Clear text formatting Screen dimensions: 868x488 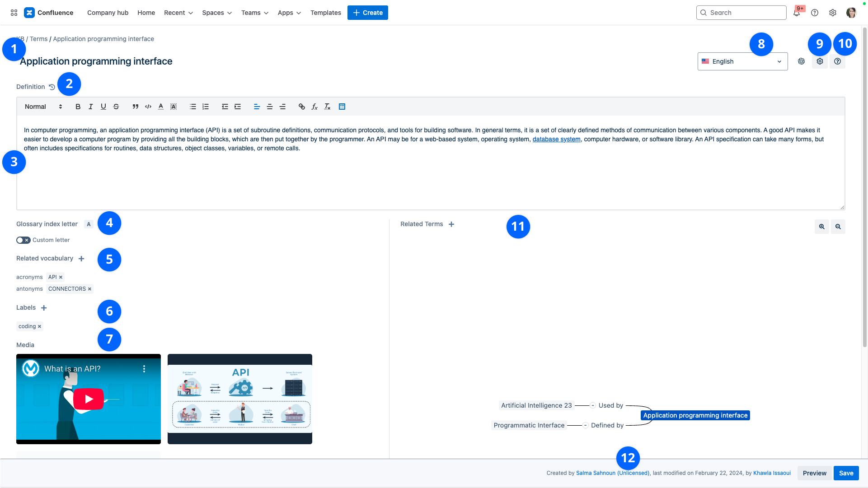327,107
